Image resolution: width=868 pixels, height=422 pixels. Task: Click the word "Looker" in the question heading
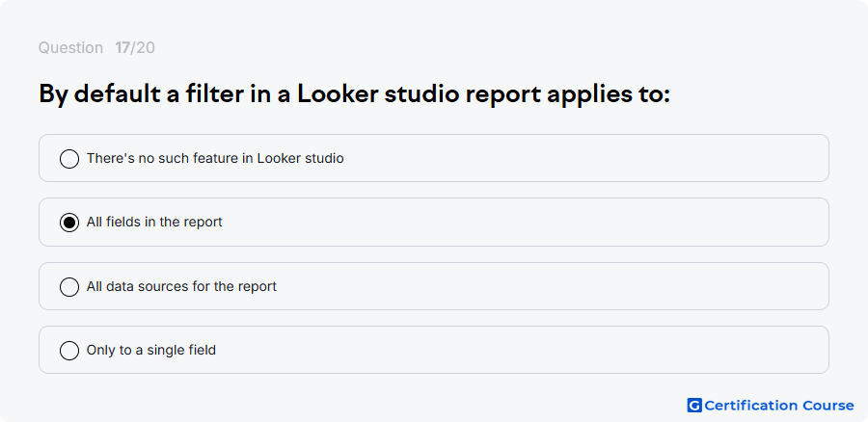click(x=338, y=94)
